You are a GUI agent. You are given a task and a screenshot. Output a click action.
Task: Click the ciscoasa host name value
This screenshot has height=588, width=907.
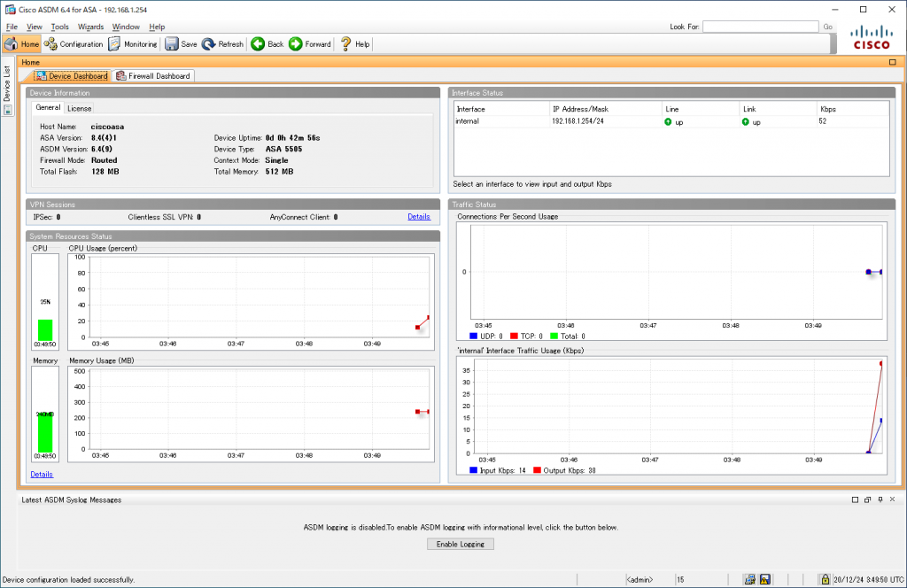pyautogui.click(x=107, y=127)
